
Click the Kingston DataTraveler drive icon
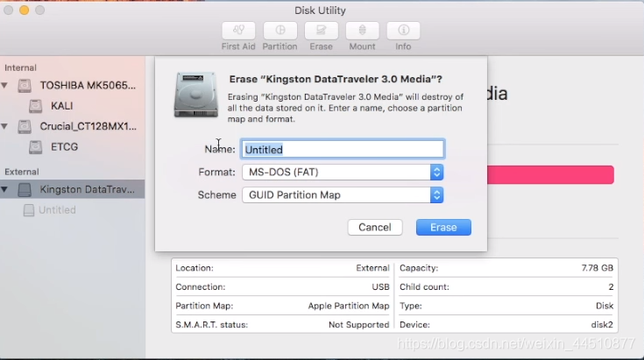[25, 190]
